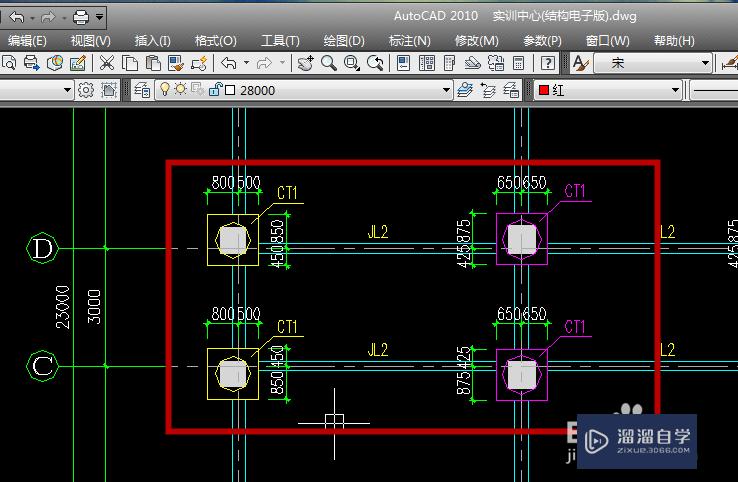
Task: Open the Layer Properties Manager icon
Action: [142, 89]
